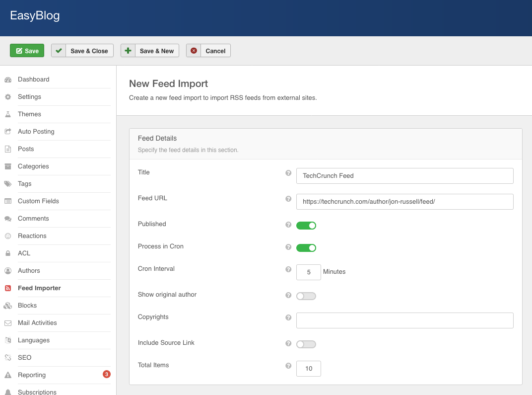Viewport: 532px width, 395px height.
Task: Cancel the new feed import
Action: [x=208, y=51]
